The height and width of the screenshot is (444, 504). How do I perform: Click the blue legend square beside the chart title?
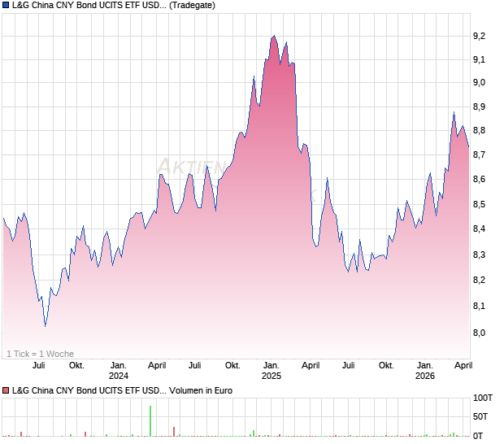[x=6, y=5]
